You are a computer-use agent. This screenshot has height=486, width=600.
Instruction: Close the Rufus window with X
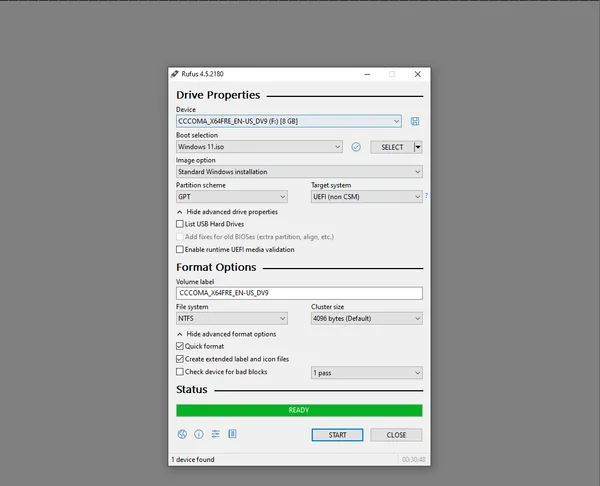pos(417,74)
